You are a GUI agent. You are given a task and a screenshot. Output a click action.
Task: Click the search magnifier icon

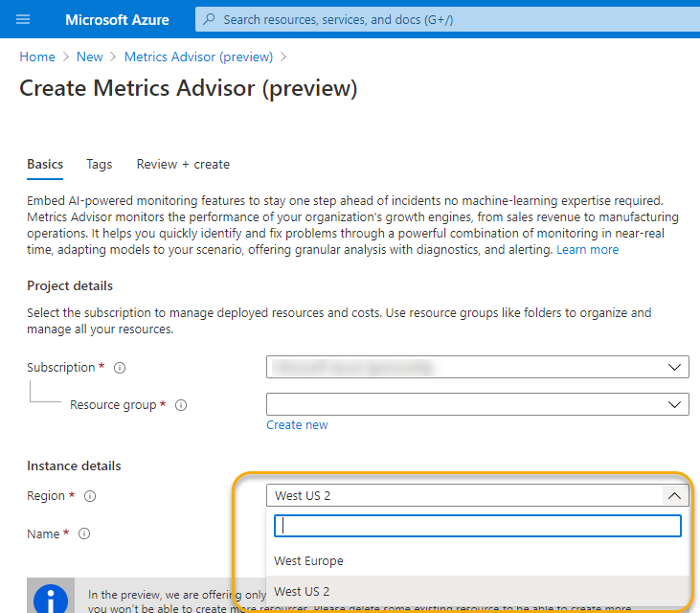tap(209, 19)
